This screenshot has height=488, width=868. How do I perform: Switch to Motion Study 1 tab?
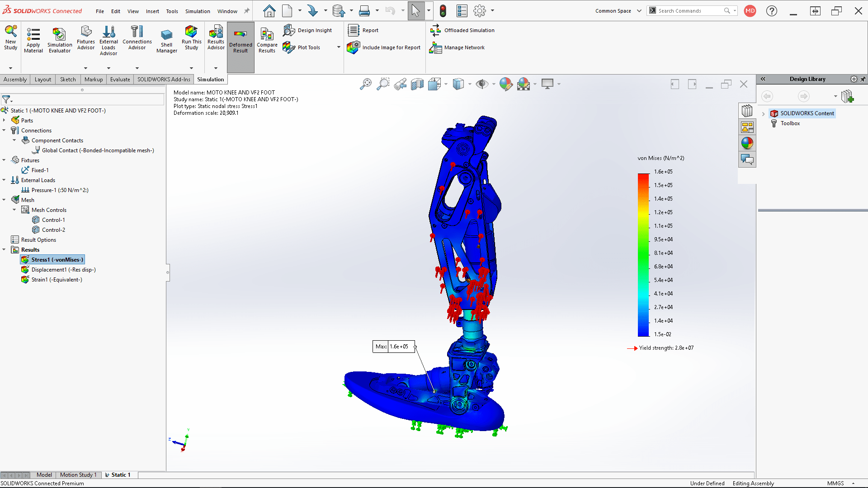pos(78,475)
